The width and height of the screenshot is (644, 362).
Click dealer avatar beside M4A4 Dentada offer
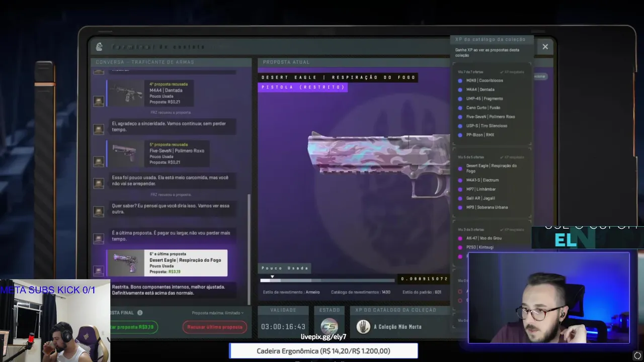[x=99, y=101]
